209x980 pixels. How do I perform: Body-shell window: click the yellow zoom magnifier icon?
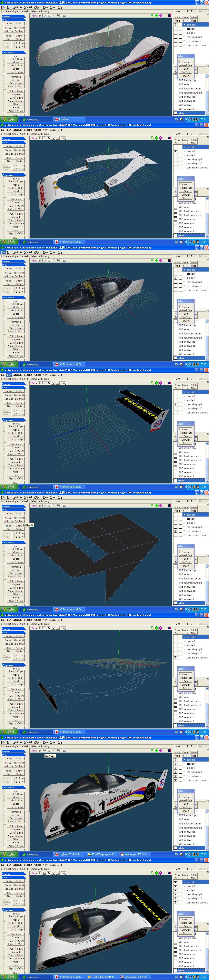coord(152,16)
